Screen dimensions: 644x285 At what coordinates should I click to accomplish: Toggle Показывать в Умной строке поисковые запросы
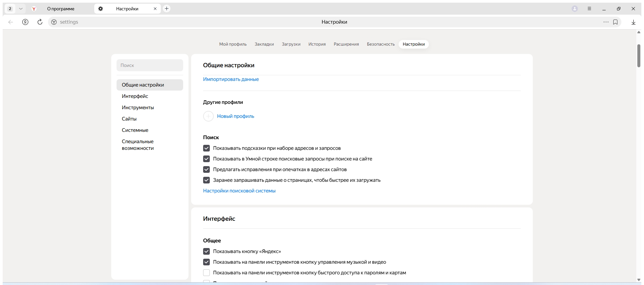click(x=206, y=159)
